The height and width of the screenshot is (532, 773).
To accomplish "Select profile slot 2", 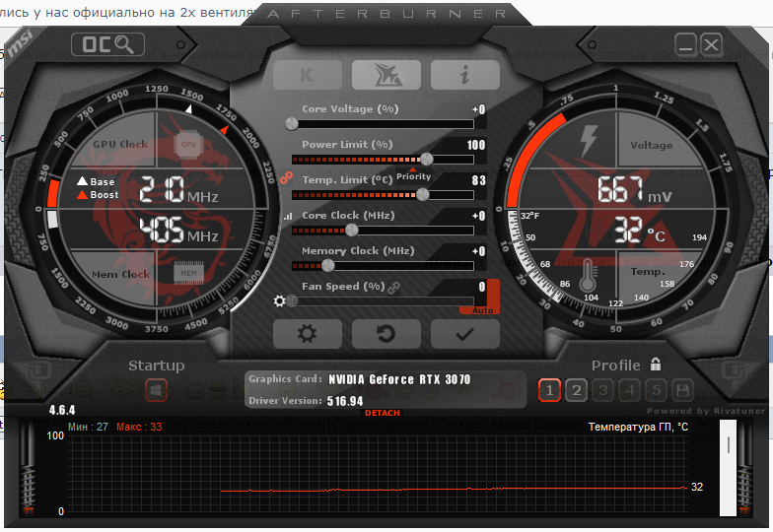I will point(576,390).
